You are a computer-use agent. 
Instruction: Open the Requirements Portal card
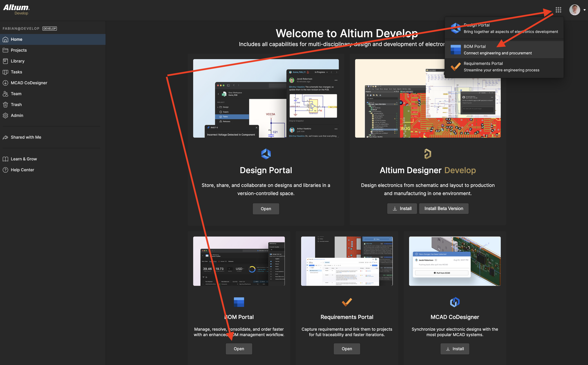(x=347, y=349)
